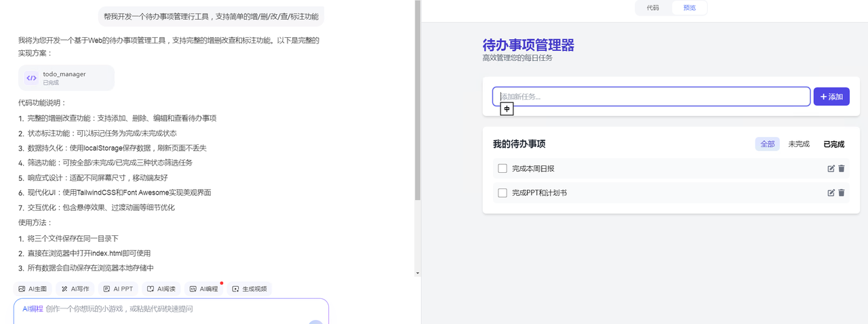Image resolution: width=868 pixels, height=324 pixels.
Task: Open the AI PPT tool
Action: click(118, 289)
